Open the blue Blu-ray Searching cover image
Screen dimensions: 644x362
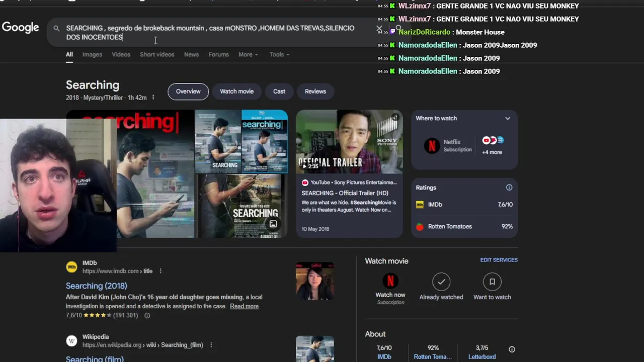(265, 141)
